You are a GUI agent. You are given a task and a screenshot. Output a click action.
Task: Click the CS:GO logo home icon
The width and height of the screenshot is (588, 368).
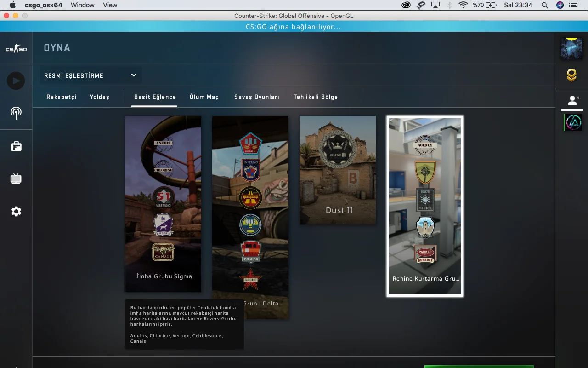[16, 48]
